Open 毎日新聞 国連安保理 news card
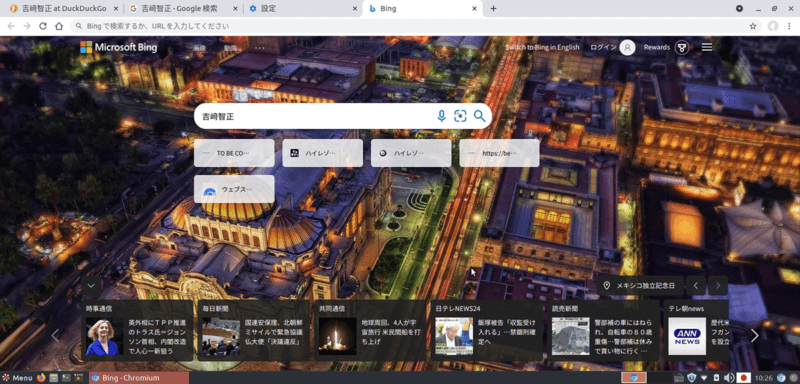The width and height of the screenshot is (800, 384). (254, 330)
